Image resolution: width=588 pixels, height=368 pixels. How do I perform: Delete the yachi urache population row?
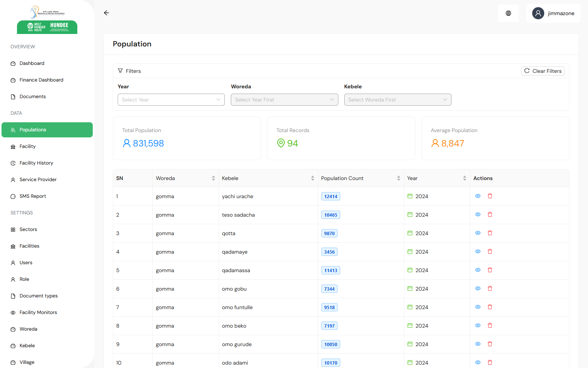tap(490, 196)
